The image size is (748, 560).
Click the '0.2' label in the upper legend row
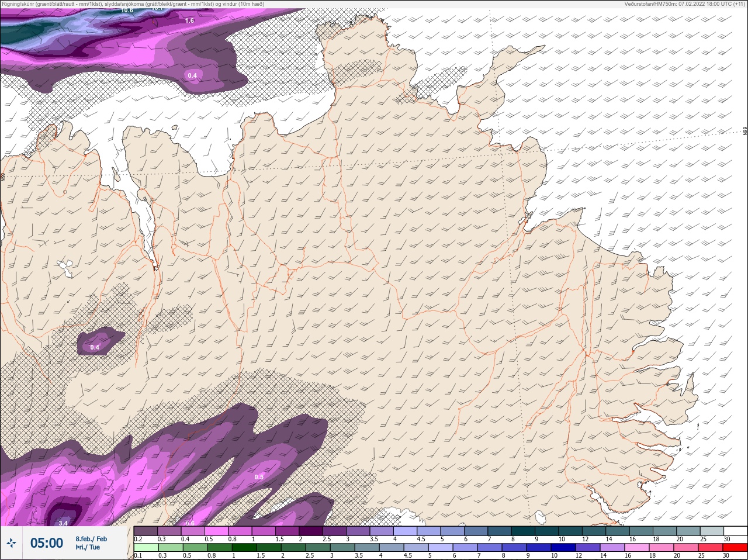coord(138,539)
